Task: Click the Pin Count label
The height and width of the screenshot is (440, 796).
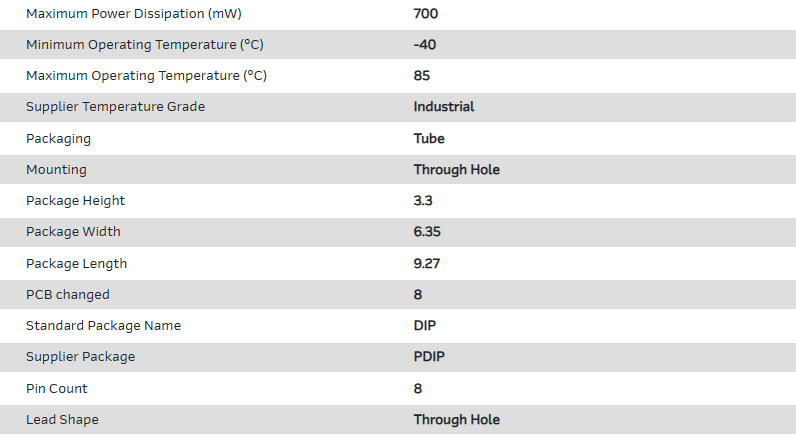Action: click(57, 389)
